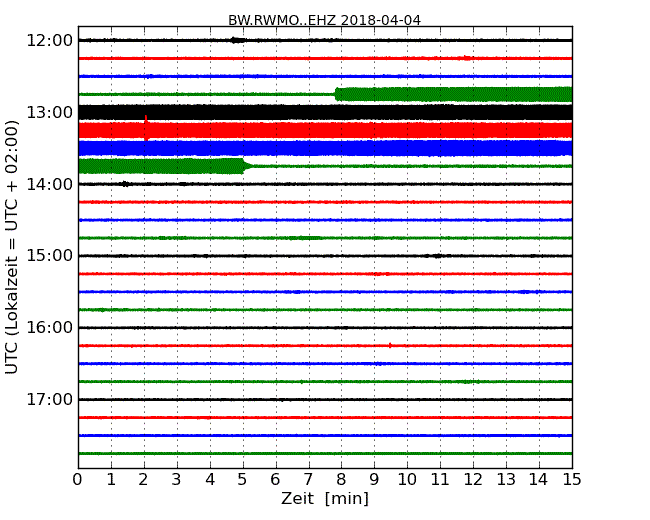650x520 pixels.
Task: Click the thick black 13:00 trace
Action: pyautogui.click(x=325, y=112)
